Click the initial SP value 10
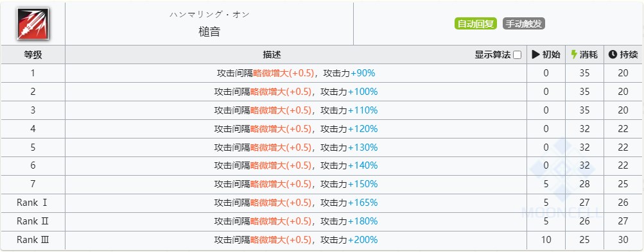 [546, 240]
